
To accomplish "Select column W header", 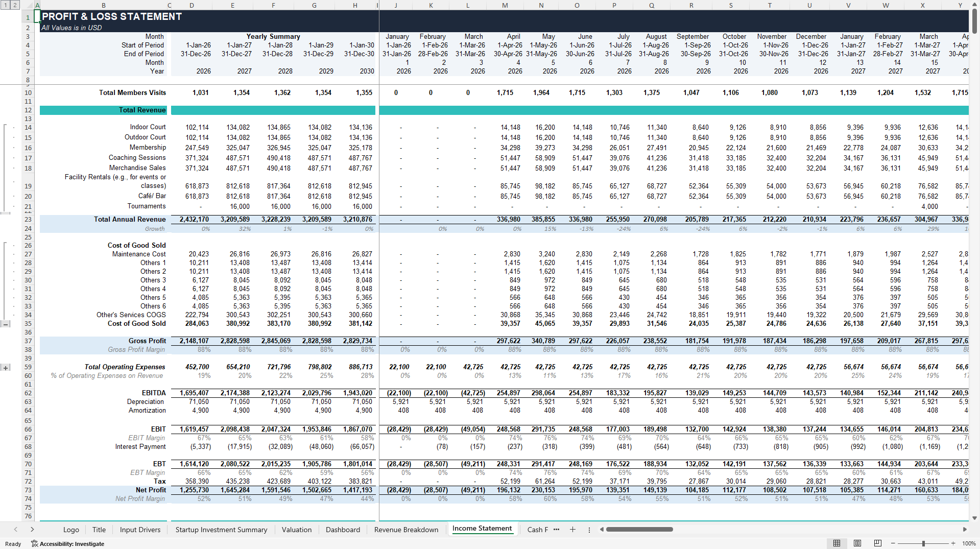I will 886,5.
